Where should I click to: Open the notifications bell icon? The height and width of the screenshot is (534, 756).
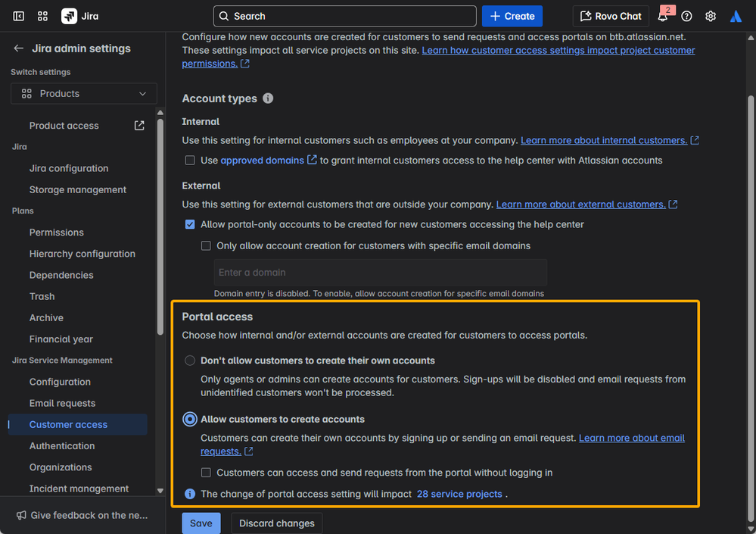[663, 17]
